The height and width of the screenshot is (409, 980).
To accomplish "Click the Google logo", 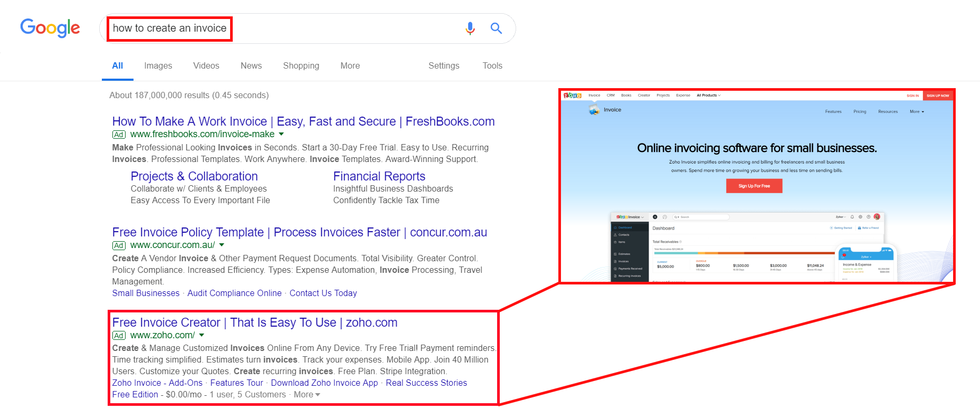I will coord(50,28).
